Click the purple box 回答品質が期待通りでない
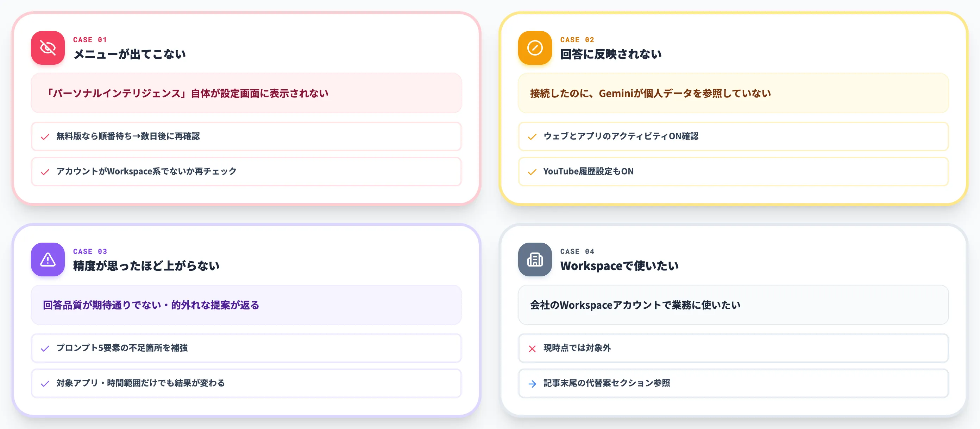 (246, 305)
